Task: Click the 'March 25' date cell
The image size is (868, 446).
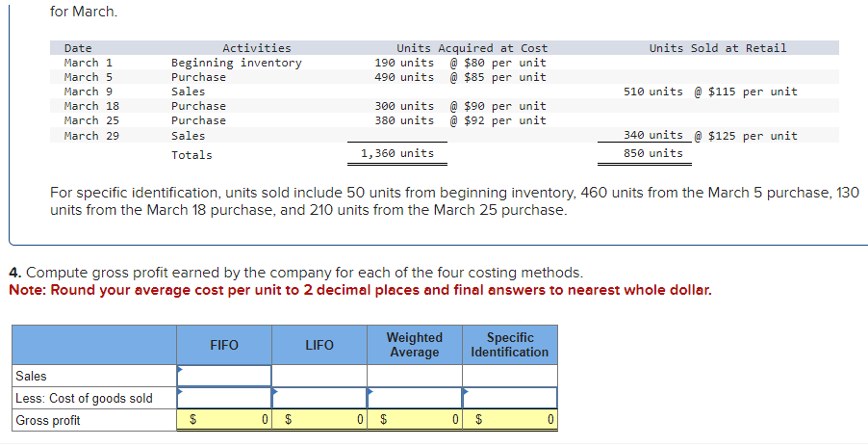Action: pyautogui.click(x=91, y=120)
